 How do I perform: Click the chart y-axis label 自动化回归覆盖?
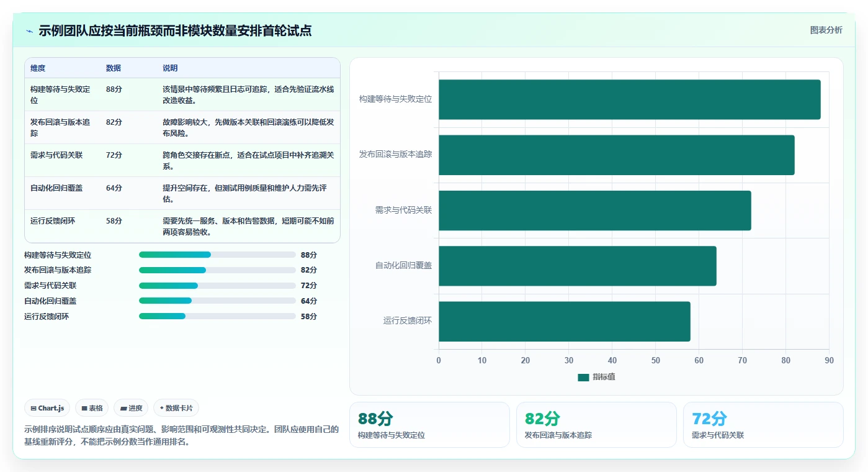coord(403,266)
